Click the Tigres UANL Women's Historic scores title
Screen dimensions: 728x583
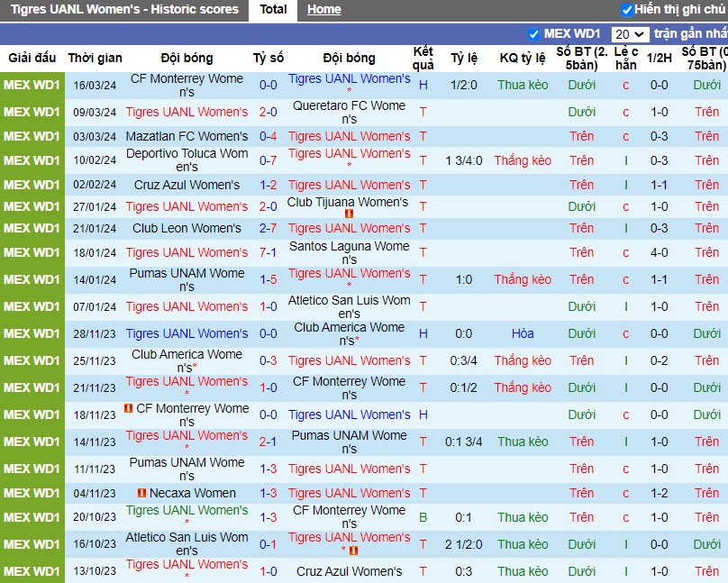pyautogui.click(x=124, y=9)
